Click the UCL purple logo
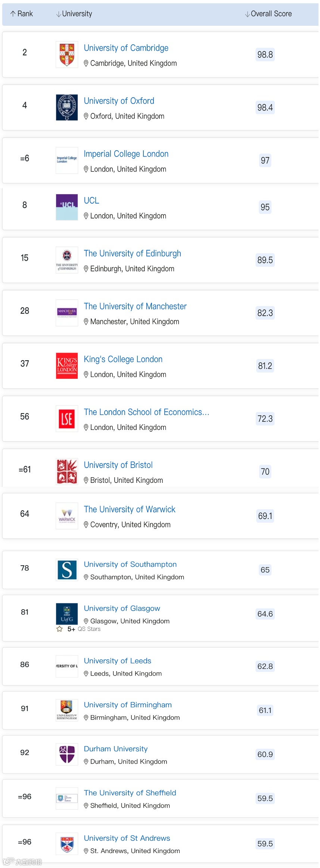This screenshot has width=320, height=868. (x=67, y=207)
